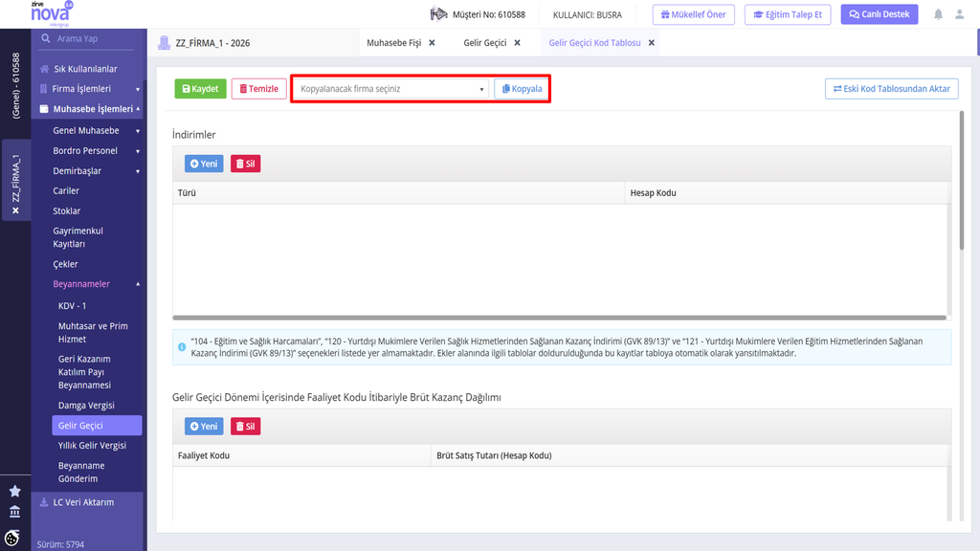The image size is (980, 551).
Task: Open the user profile icon
Action: (959, 14)
